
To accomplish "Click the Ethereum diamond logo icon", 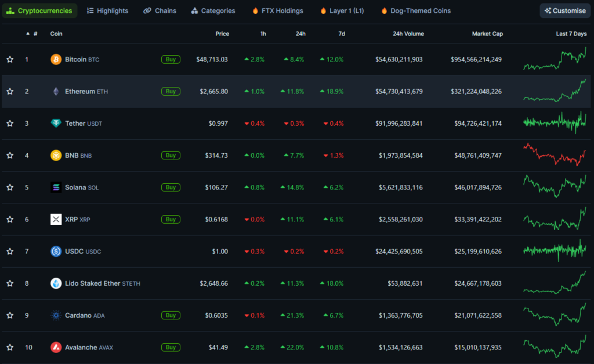I will tap(56, 91).
